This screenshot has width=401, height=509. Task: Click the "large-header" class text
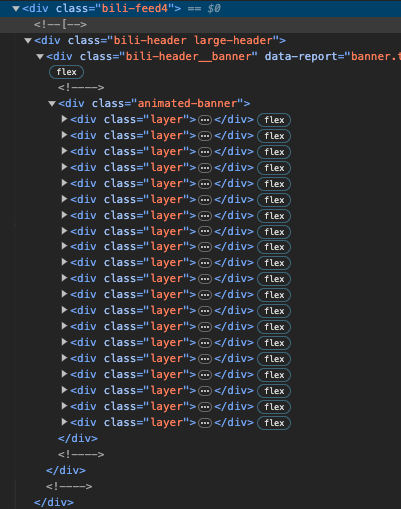[x=233, y=41]
